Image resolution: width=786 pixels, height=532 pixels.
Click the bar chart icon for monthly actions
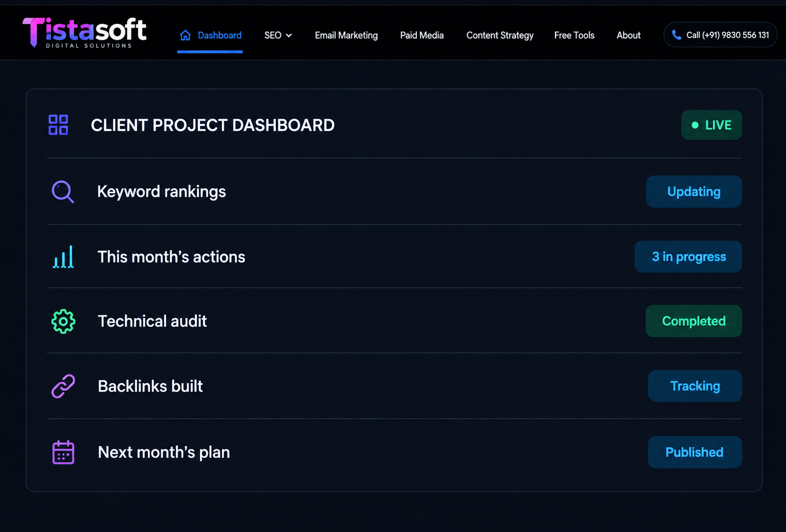tap(63, 257)
